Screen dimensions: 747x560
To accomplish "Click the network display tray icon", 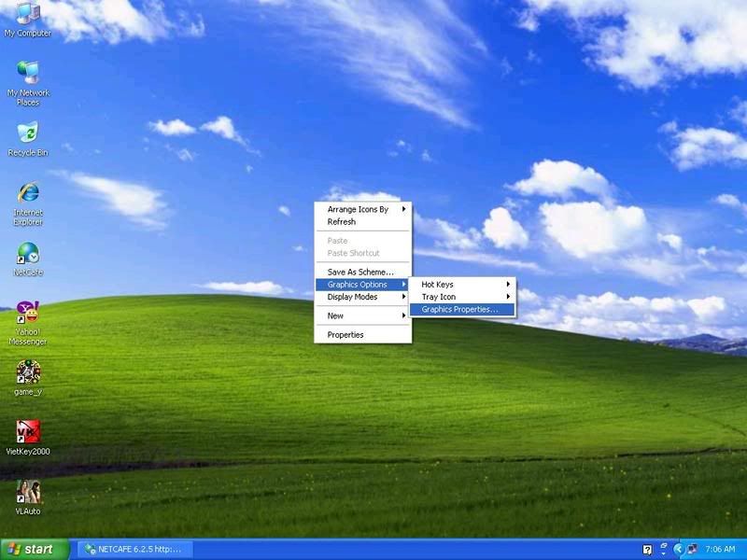I will [692, 549].
